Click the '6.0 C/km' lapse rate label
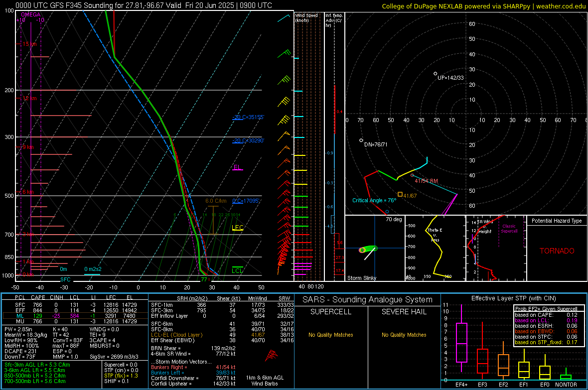This screenshot has width=588, height=390. click(216, 201)
